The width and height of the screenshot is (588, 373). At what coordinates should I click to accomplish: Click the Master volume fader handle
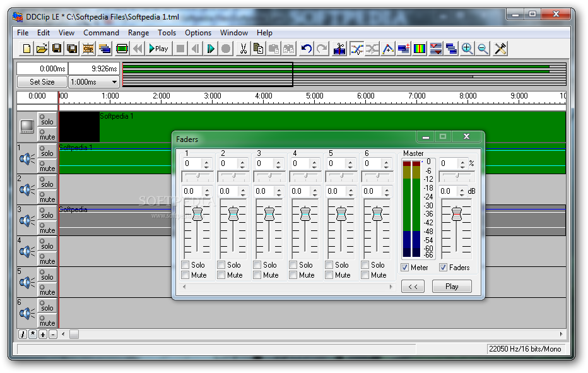pos(456,214)
